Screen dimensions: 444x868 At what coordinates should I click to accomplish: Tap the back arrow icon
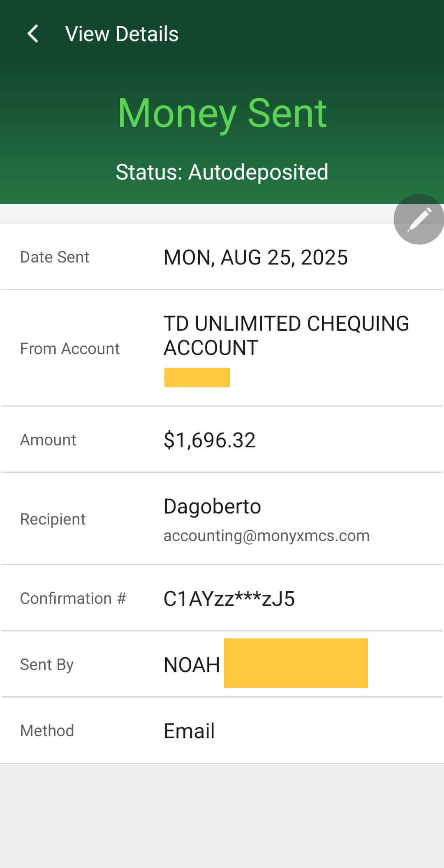33,34
